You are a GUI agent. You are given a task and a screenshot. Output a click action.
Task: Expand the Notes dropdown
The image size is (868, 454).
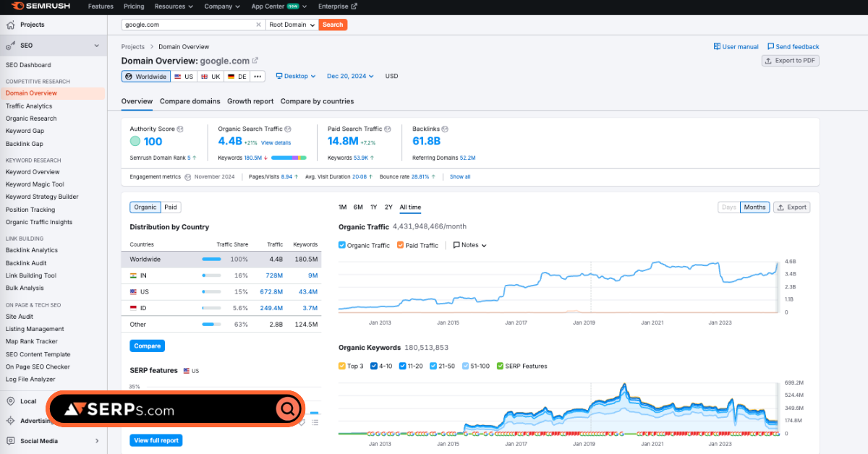pos(470,245)
